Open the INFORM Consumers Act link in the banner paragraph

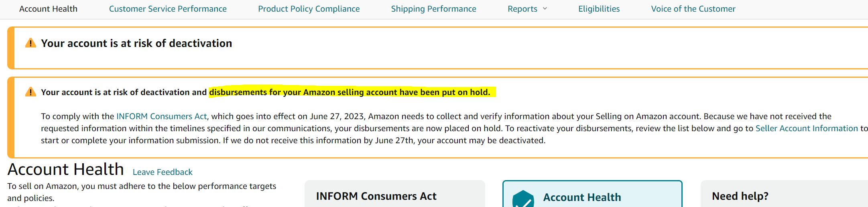point(161,116)
